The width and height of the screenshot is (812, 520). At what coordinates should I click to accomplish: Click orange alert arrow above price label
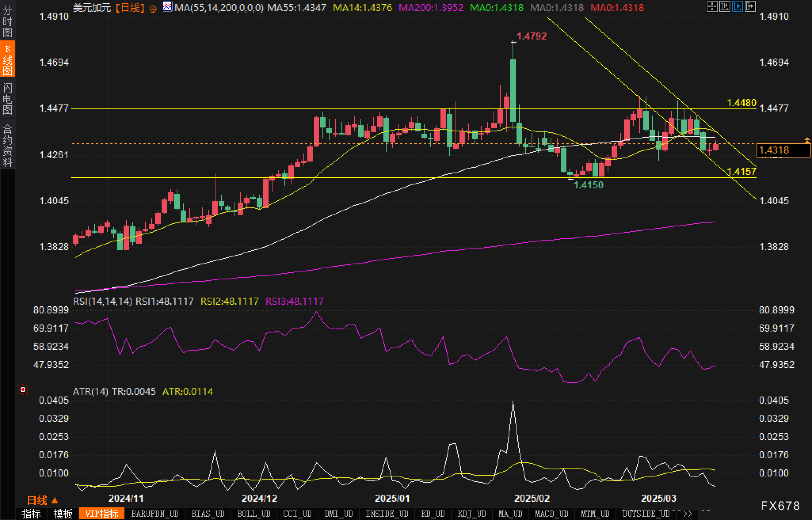tap(807, 140)
